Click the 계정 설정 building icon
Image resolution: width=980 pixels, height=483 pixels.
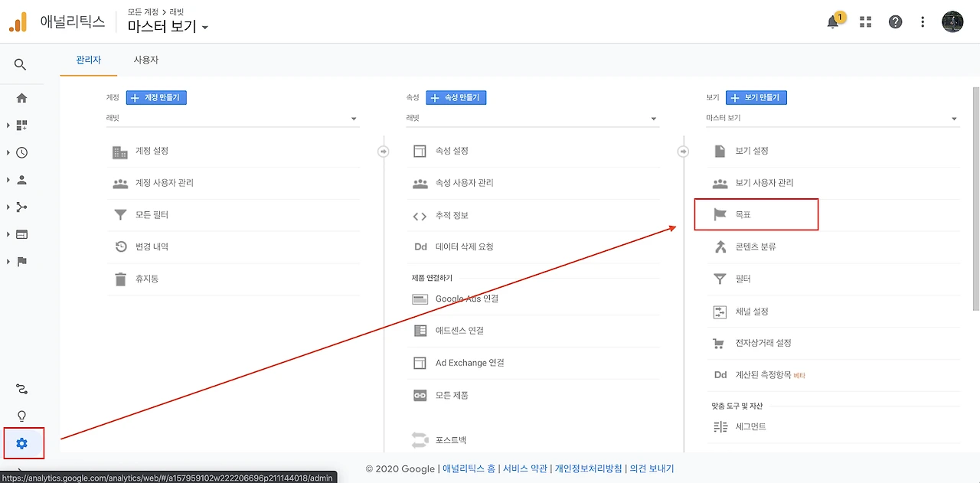click(120, 152)
